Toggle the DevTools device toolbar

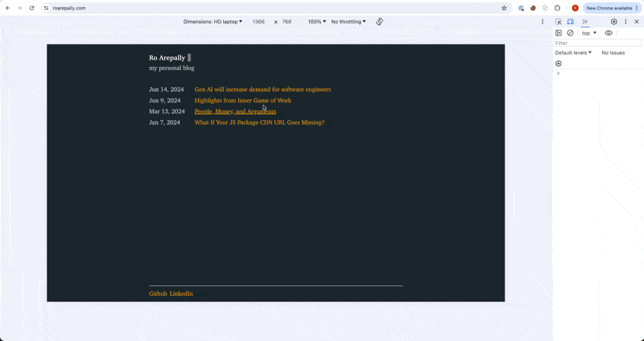click(571, 22)
